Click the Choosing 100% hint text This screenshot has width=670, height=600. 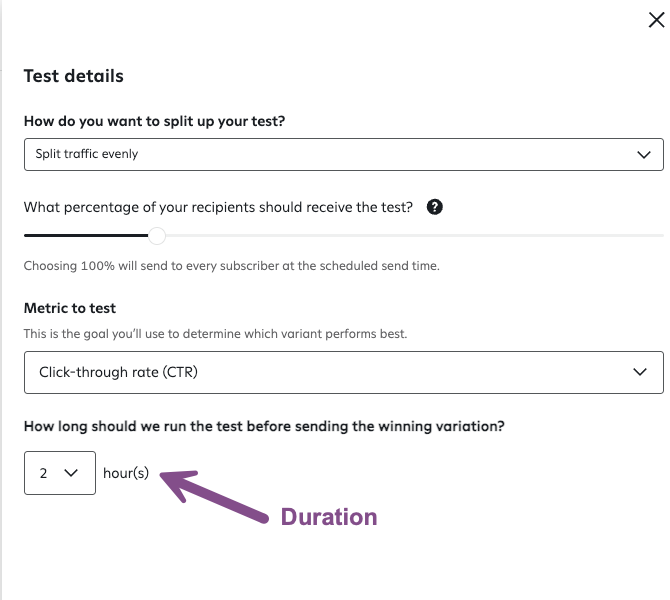click(x=232, y=266)
